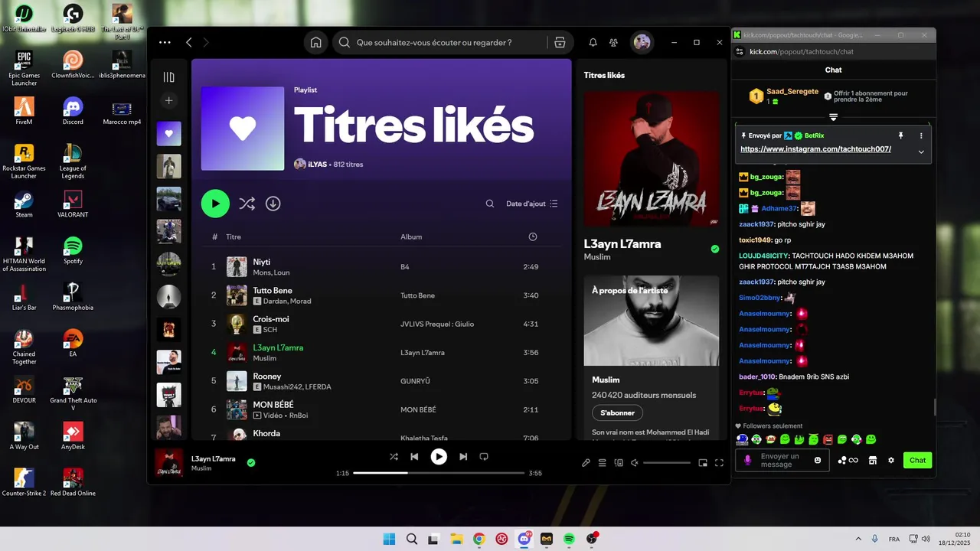Navigate back in Spotify
Viewport: 980px width, 551px height.
189,43
